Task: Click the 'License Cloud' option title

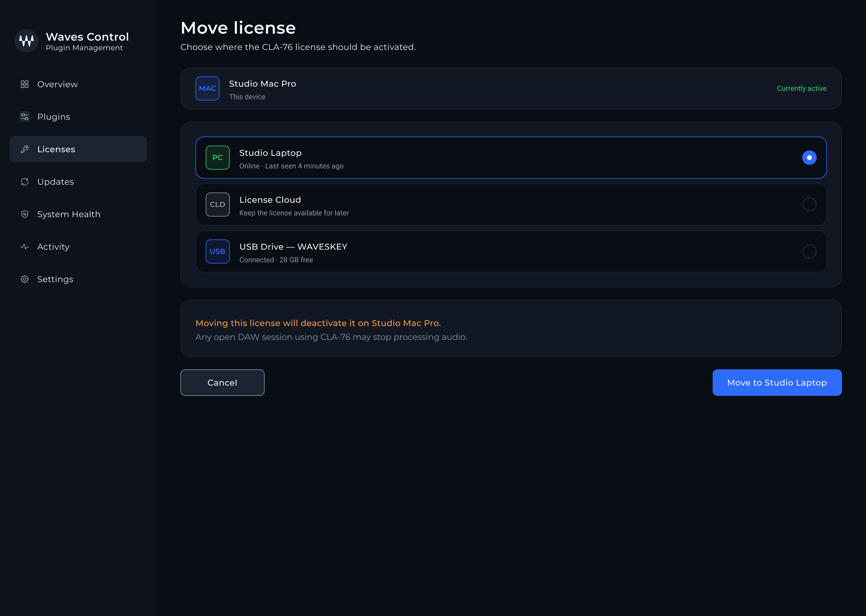Action: [270, 200]
